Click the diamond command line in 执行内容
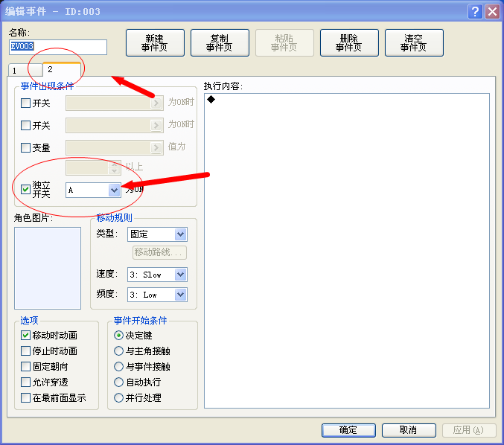The image size is (504, 445). tap(211, 99)
